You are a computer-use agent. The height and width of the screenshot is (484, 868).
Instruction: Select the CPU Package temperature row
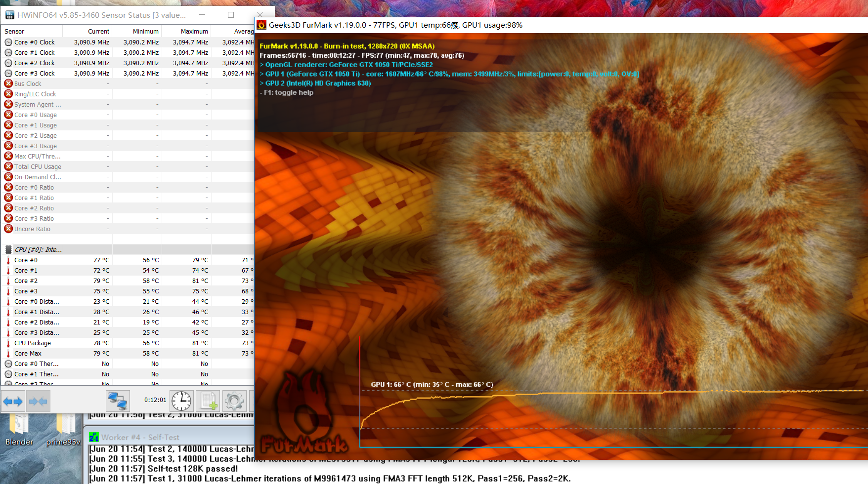33,343
